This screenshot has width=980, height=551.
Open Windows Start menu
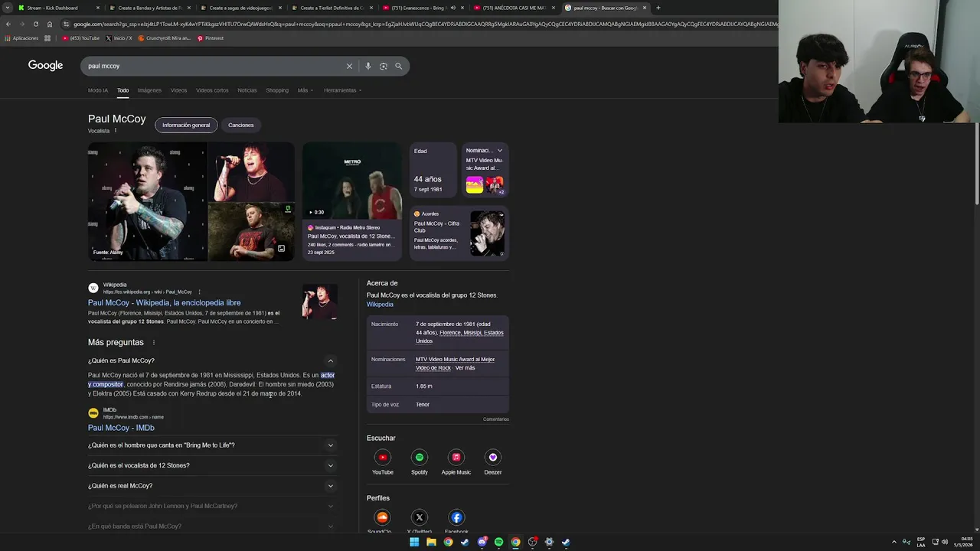click(x=414, y=542)
